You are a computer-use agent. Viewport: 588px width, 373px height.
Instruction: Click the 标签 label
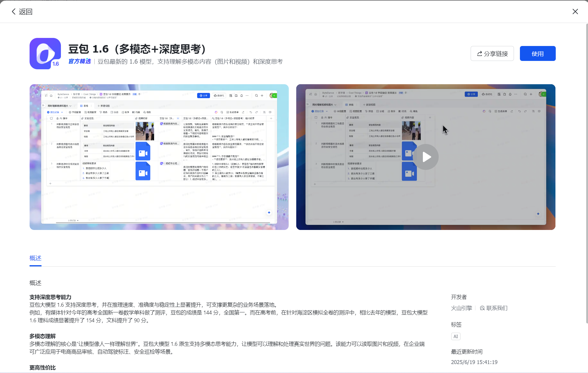point(456,325)
